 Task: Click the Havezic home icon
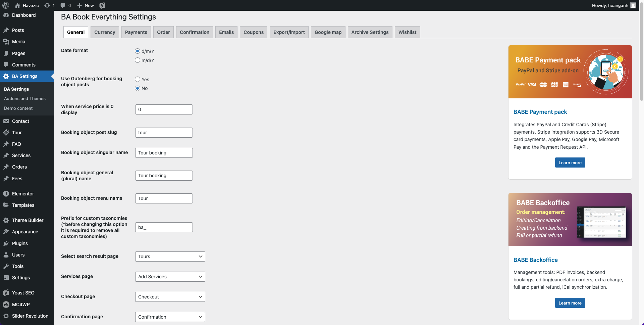pos(17,5)
